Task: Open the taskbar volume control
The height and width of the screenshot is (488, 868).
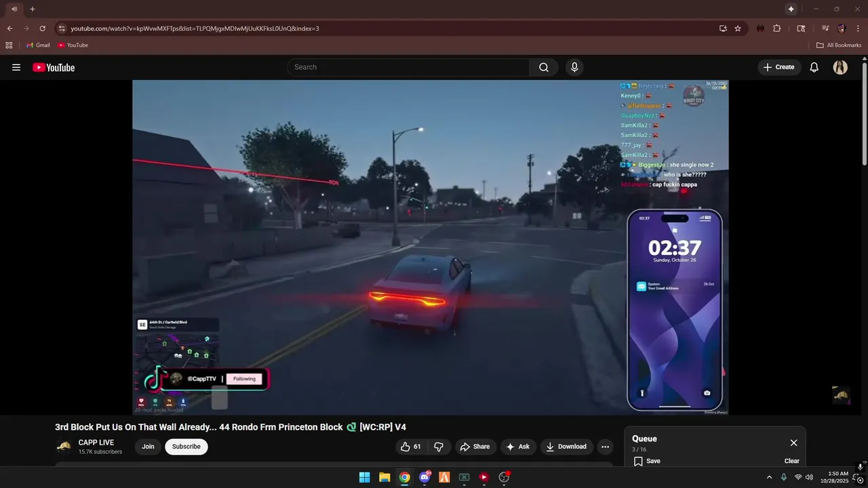Action: click(x=809, y=477)
